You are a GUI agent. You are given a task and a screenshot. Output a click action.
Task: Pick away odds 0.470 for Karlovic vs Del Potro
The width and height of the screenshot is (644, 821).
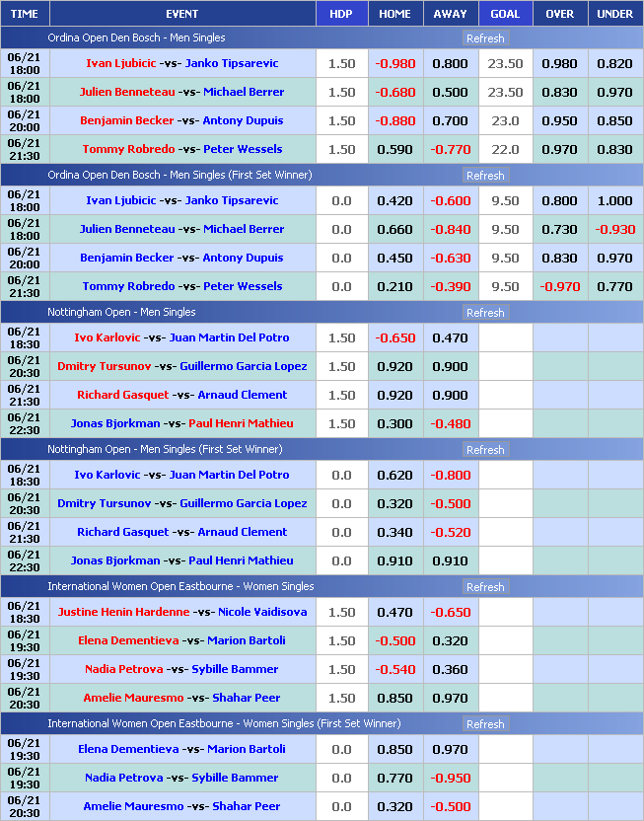tap(450, 337)
